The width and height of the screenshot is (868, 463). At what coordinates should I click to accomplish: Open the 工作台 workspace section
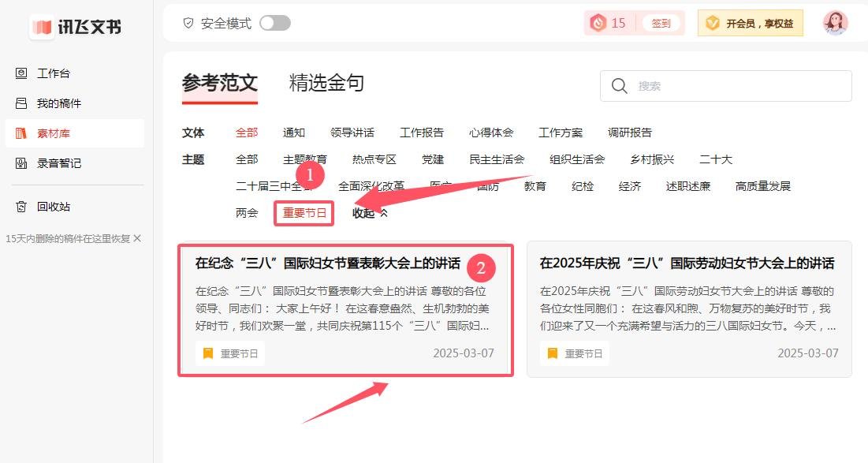click(53, 73)
